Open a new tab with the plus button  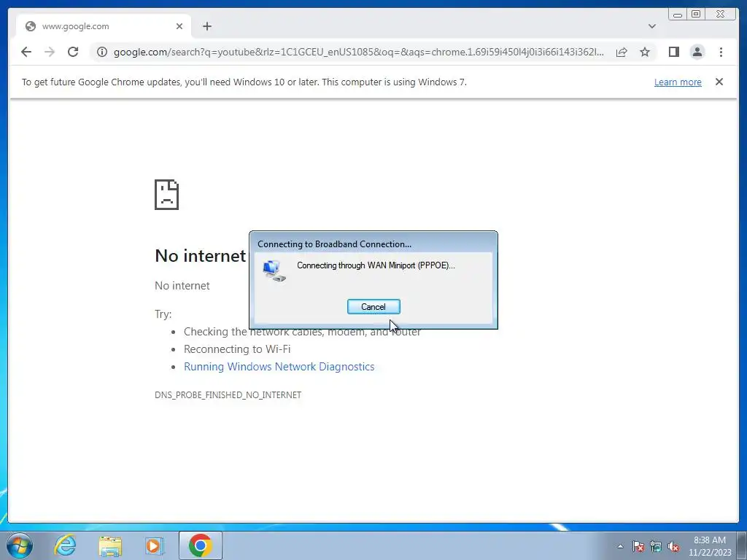[206, 26]
